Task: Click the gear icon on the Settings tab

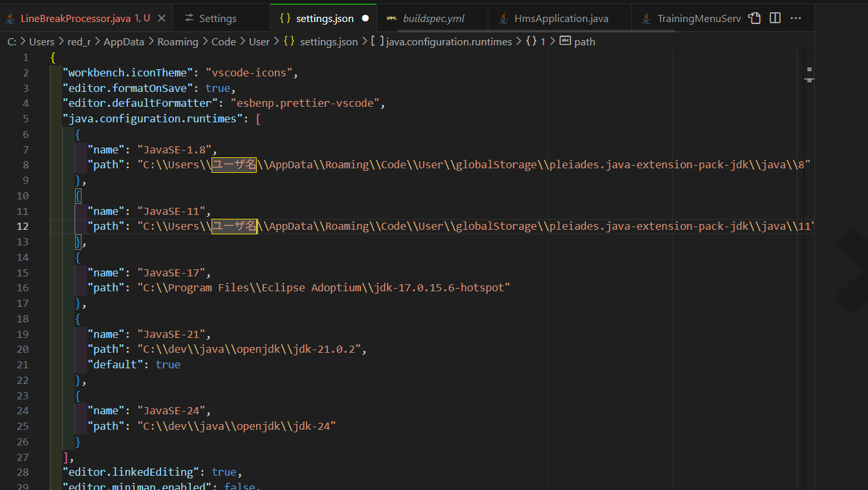Action: pyautogui.click(x=190, y=18)
